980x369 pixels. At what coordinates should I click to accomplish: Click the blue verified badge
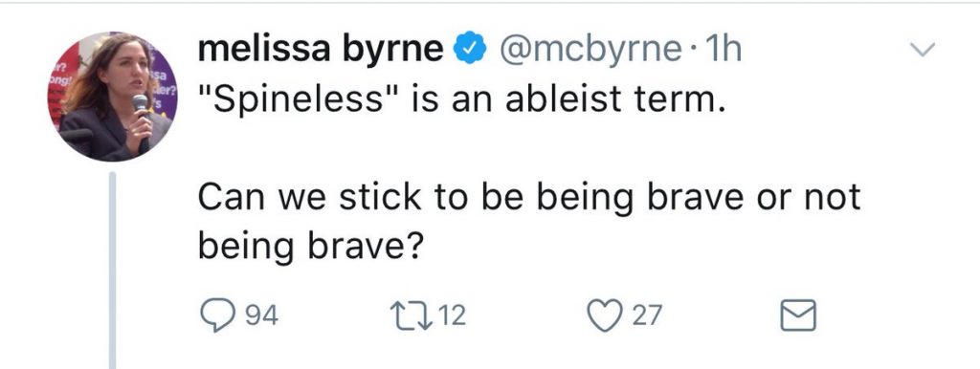tap(469, 50)
